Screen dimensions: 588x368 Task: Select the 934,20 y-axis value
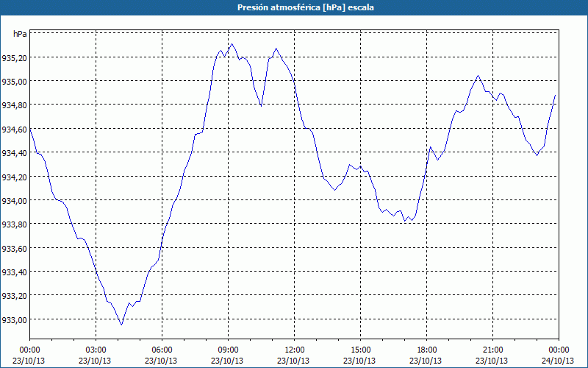(14, 177)
